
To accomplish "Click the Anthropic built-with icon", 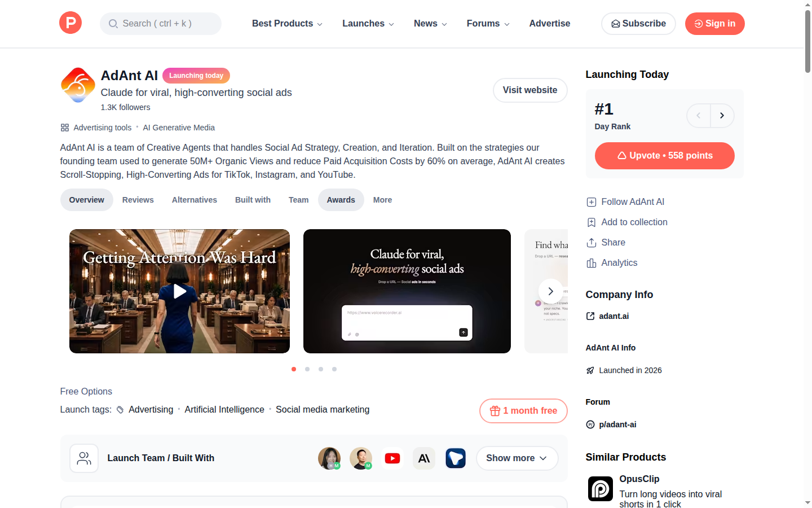I will tap(424, 458).
